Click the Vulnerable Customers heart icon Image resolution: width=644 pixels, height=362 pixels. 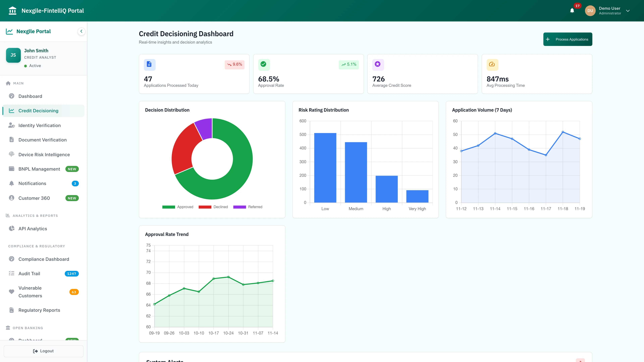pos(12,292)
